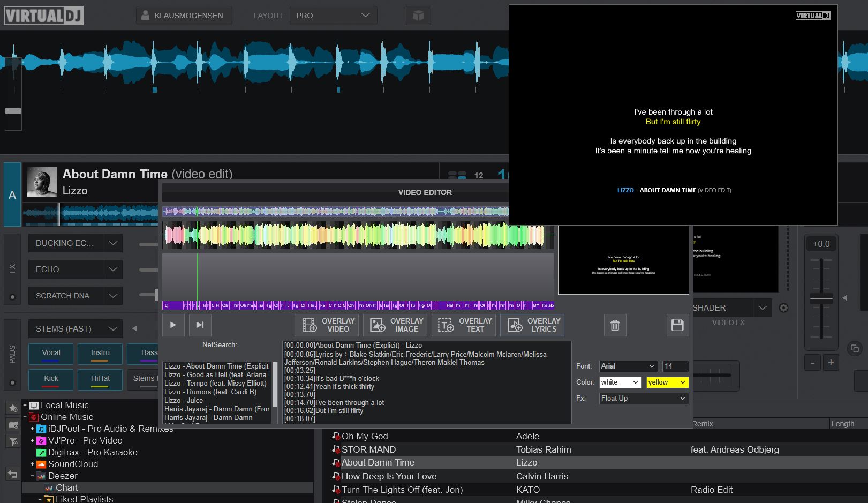Select 'Lizzo - Juice' search result
868x503 pixels.
point(184,400)
